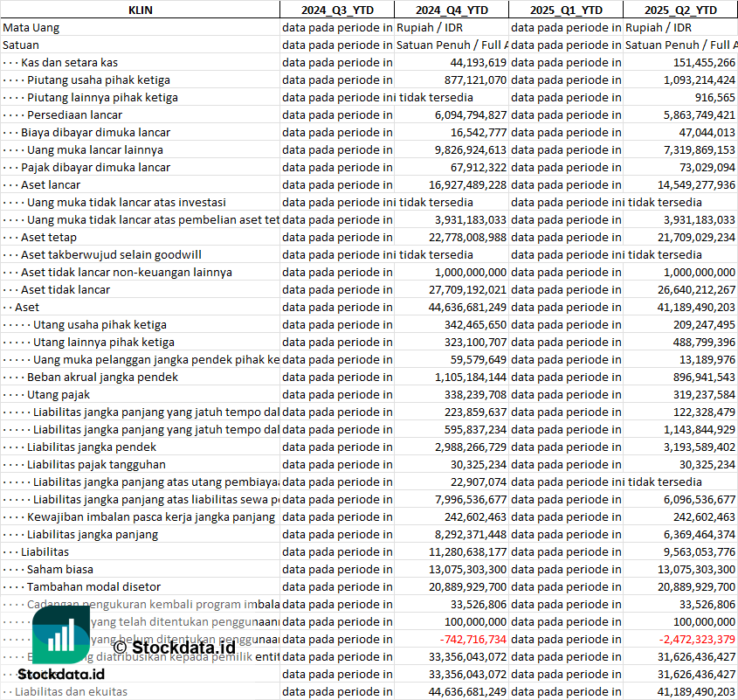Select total liabilities value 11,280,638,177
Screen dimensions: 738x700
pos(468,552)
